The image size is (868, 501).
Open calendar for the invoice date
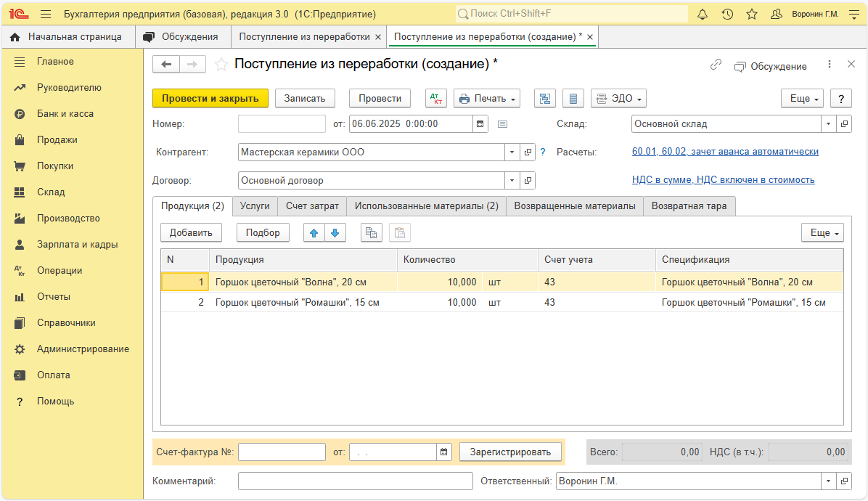444,452
